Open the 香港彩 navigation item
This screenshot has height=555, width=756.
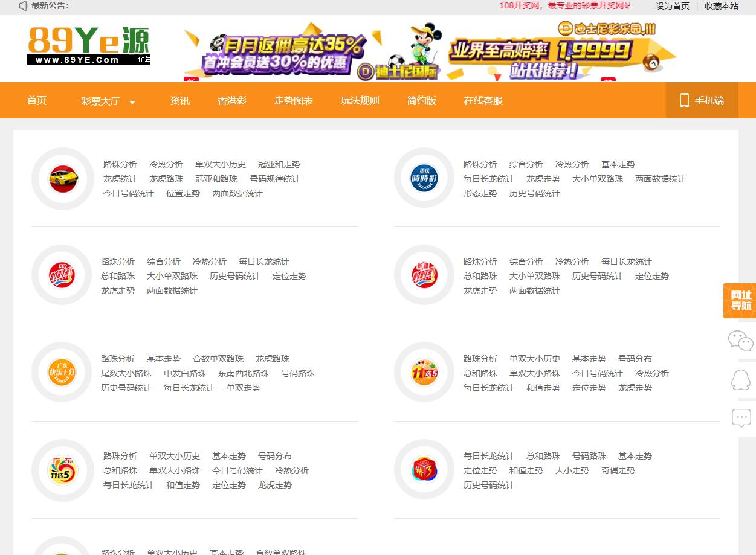[x=232, y=100]
